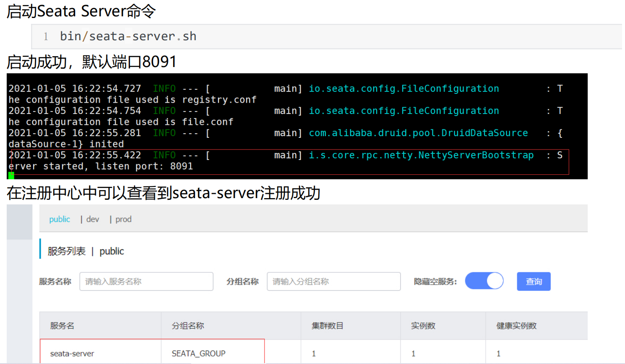Click the 集群数目 column header

[327, 325]
